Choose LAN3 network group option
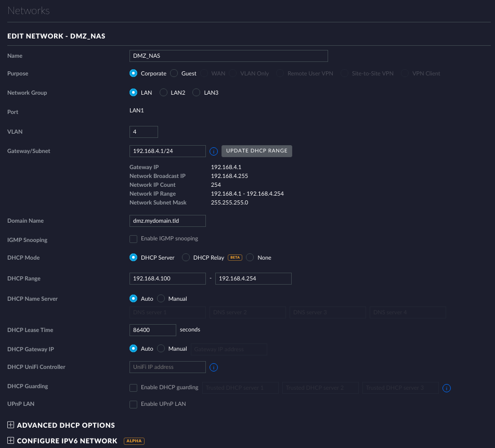Viewport: 495px width, 448px height. coord(197,93)
